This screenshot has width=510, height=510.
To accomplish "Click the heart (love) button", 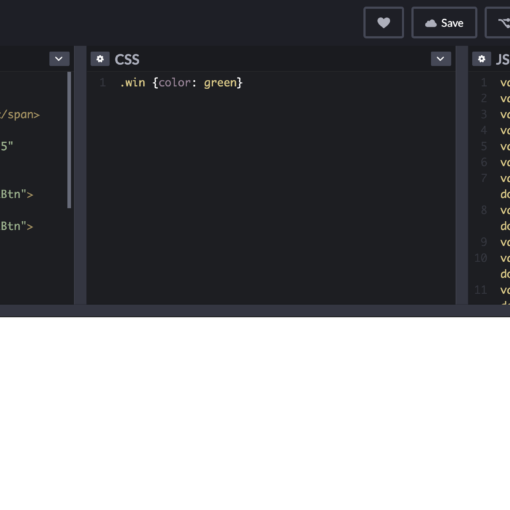I will [383, 23].
